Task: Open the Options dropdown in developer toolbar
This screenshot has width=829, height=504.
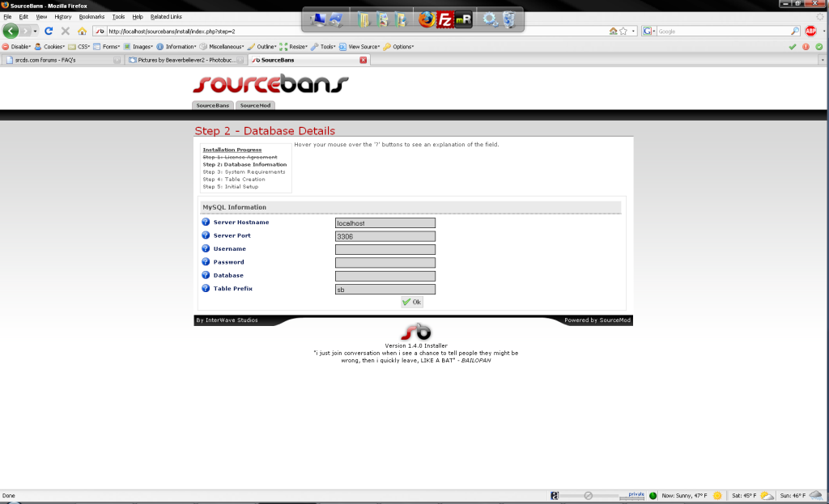Action: coord(398,46)
